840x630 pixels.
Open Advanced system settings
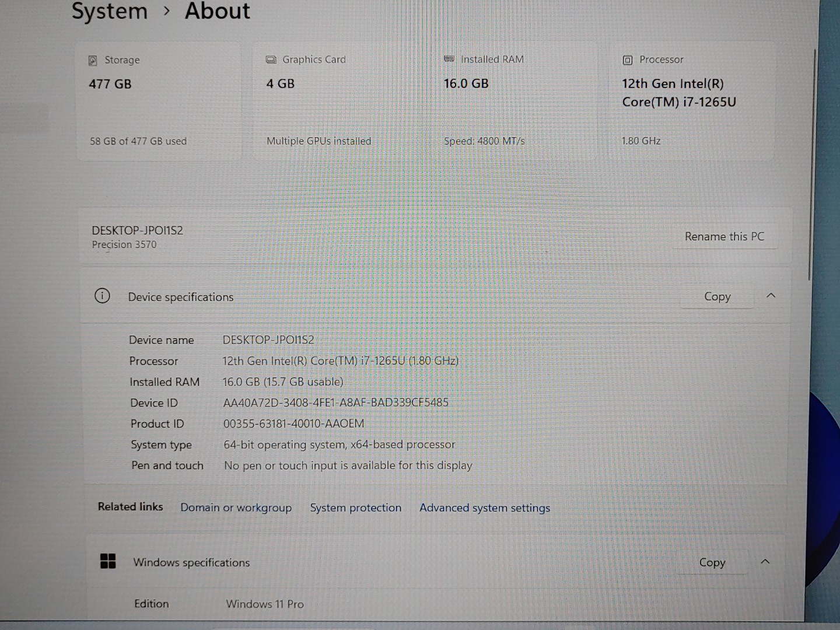485,508
